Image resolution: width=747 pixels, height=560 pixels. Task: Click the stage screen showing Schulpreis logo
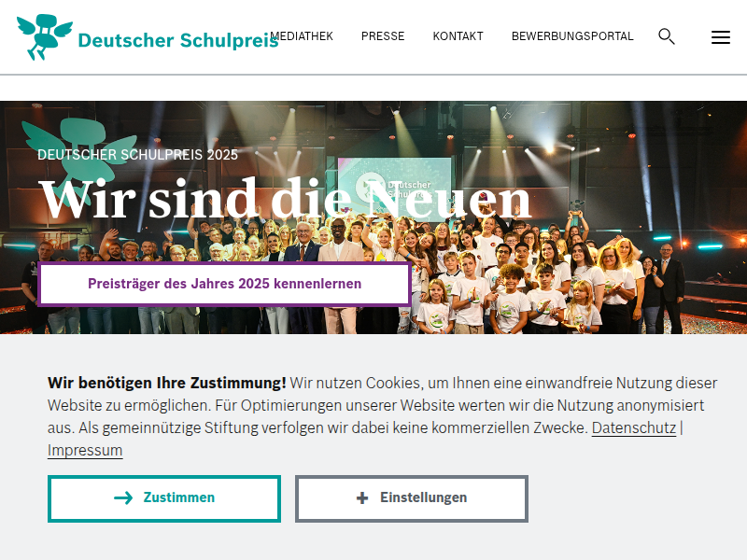(394, 189)
